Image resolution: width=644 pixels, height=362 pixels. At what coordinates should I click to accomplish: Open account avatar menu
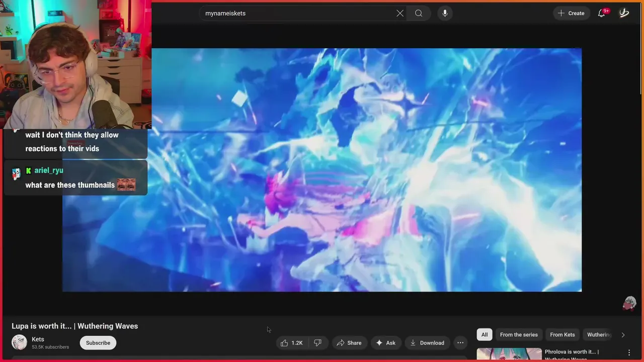coord(624,13)
